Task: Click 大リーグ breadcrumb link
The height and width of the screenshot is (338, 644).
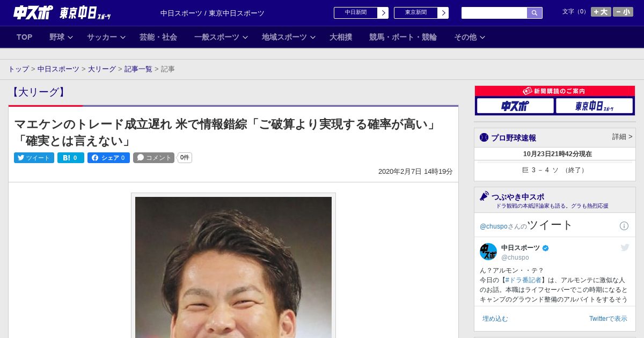Action: tap(102, 69)
